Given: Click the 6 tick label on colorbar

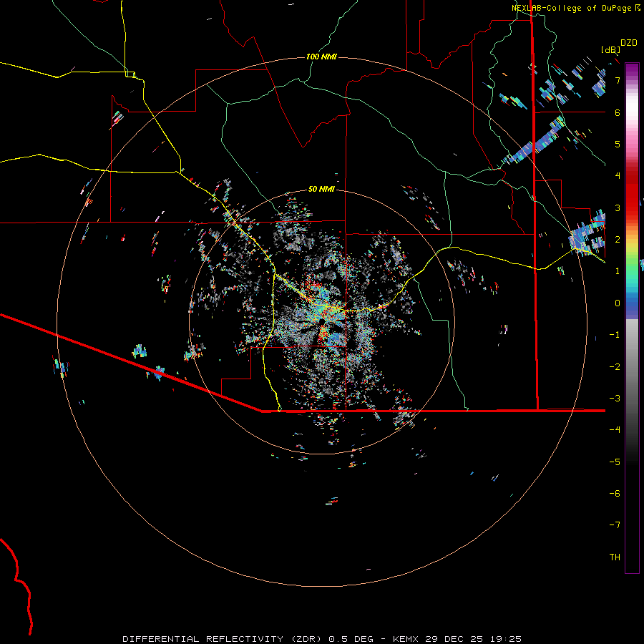Looking at the screenshot, I should coord(618,112).
